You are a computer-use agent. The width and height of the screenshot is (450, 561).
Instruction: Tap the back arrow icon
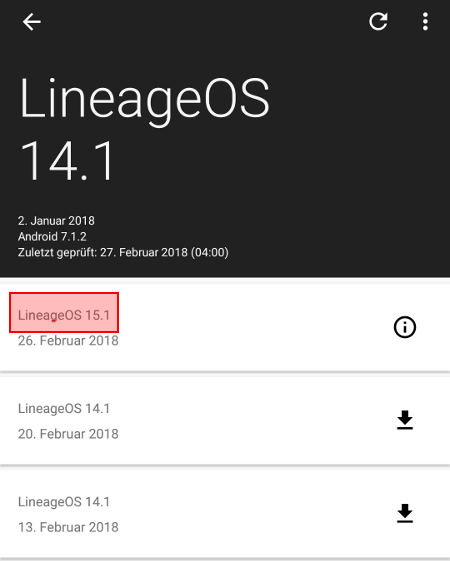pos(31,22)
